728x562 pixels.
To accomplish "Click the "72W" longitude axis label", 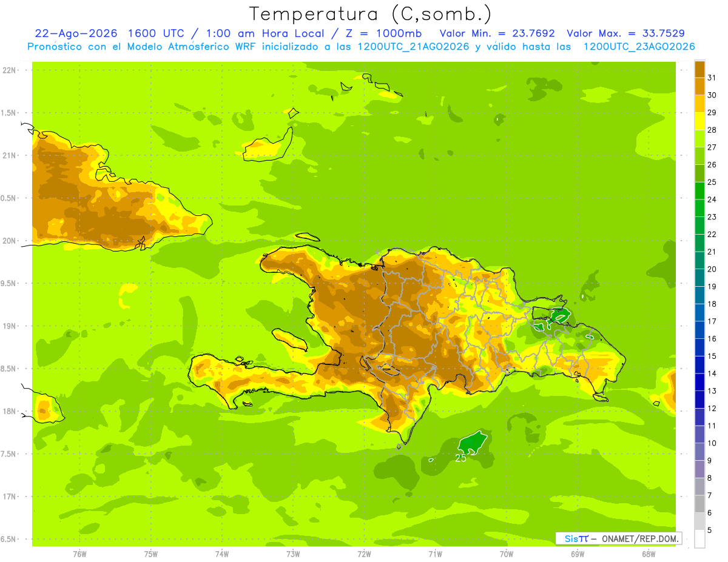I will click(364, 554).
